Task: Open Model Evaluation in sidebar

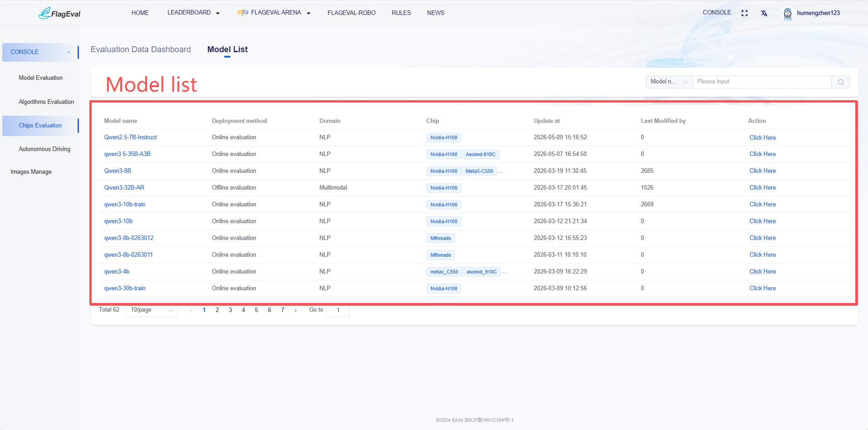Action: pos(41,78)
